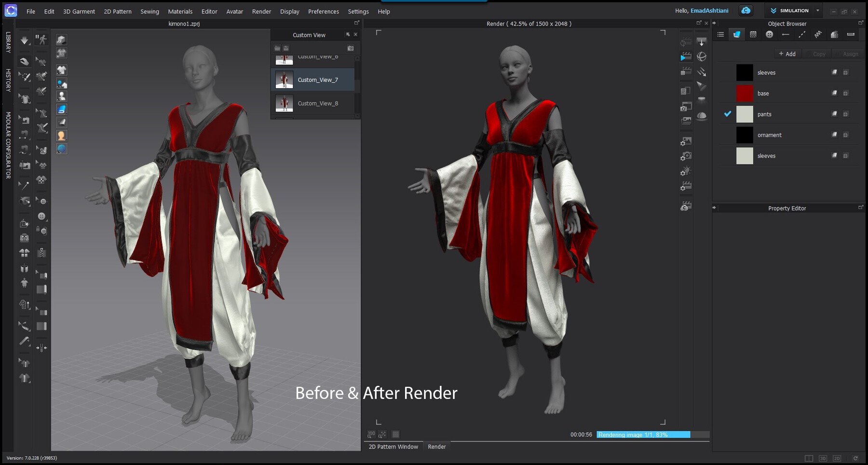Click the high quality render cube icon
This screenshot has height=465, width=868.
61,40
